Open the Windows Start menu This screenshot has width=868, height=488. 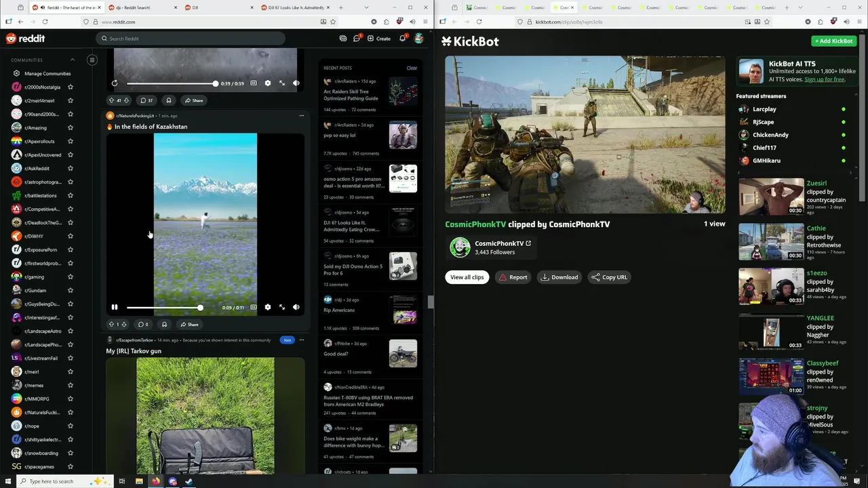pyautogui.click(x=9, y=481)
